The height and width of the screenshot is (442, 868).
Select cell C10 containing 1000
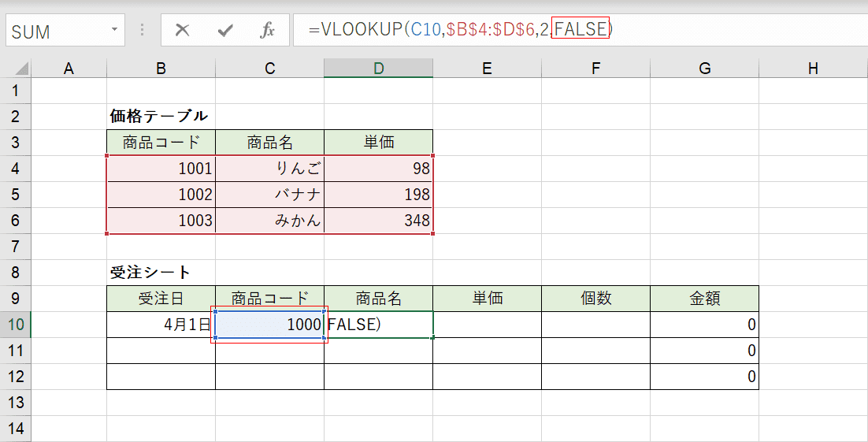[x=269, y=325]
